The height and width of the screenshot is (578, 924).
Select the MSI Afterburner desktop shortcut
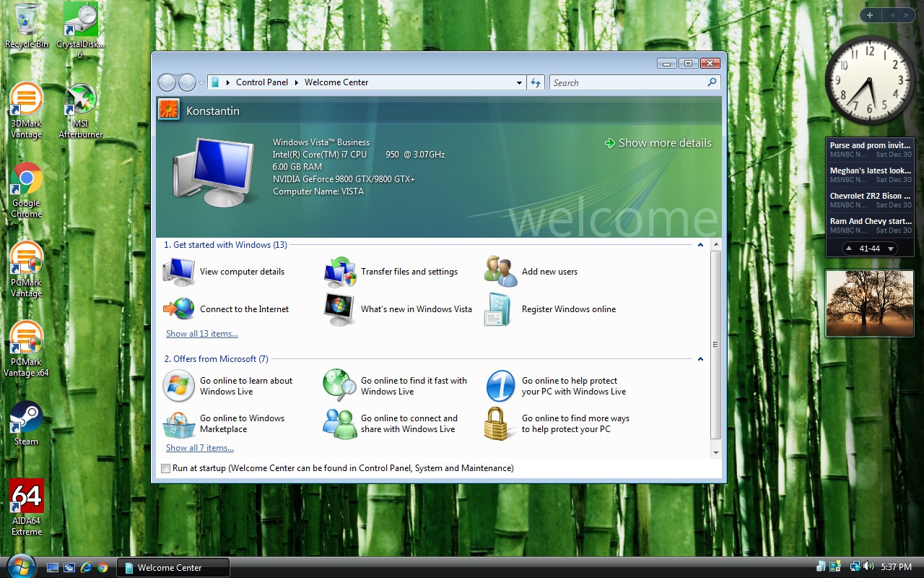80,111
